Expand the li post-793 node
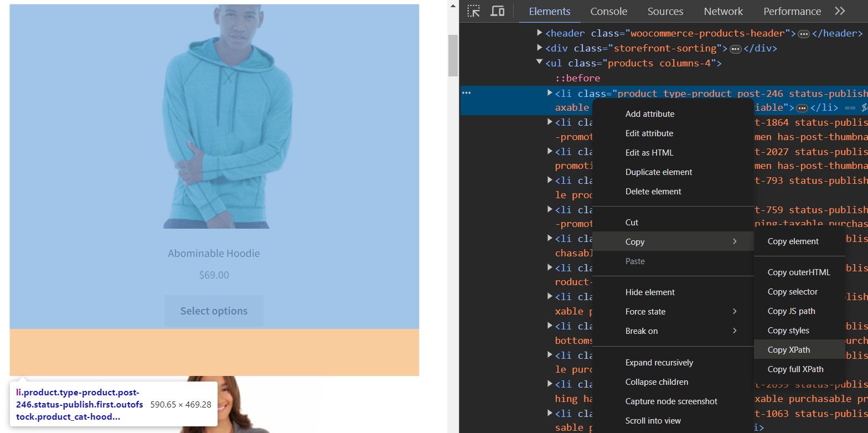Image resolution: width=868 pixels, height=433 pixels. pos(550,180)
